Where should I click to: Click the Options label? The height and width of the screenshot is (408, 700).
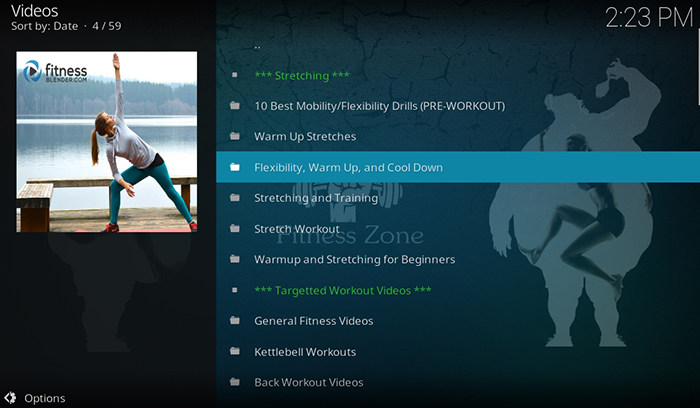[x=45, y=398]
